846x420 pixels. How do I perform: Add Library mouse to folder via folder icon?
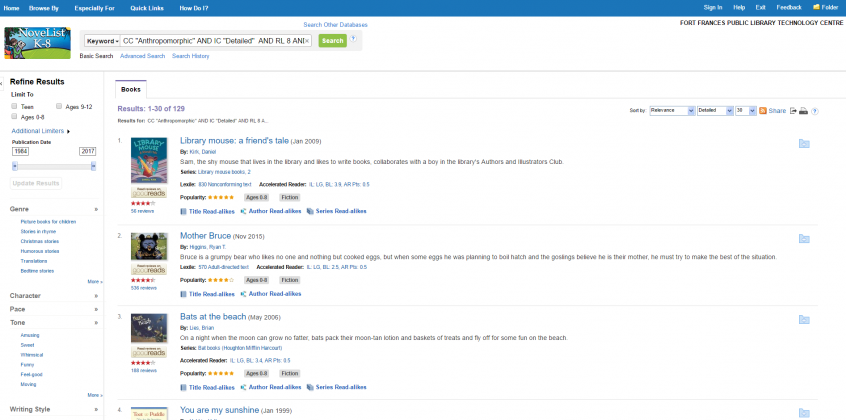click(804, 144)
